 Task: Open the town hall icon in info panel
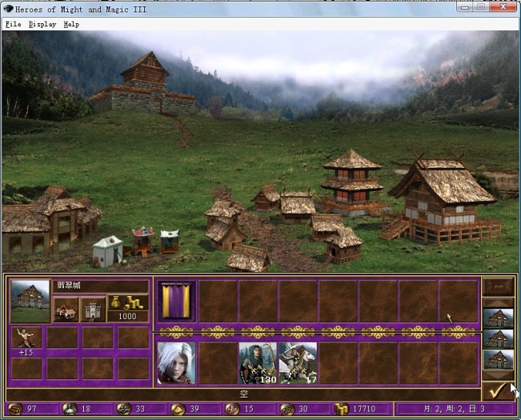click(66, 310)
